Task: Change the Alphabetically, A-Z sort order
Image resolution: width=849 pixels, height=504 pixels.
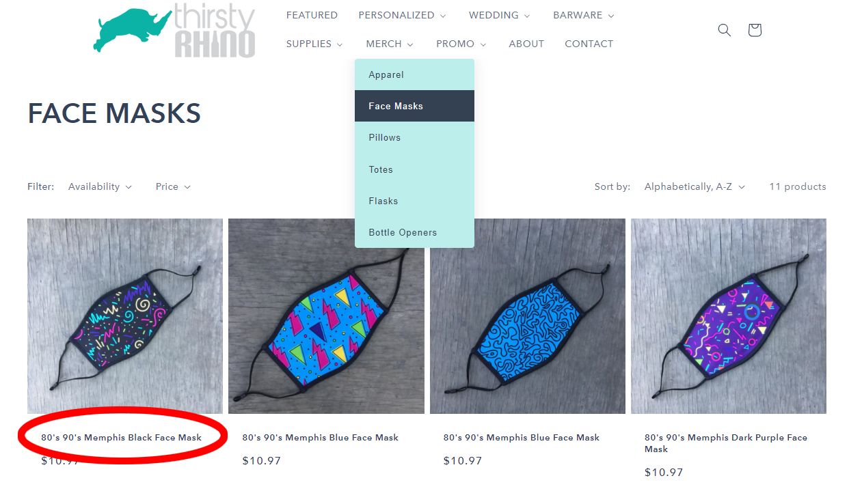Action: 695,186
